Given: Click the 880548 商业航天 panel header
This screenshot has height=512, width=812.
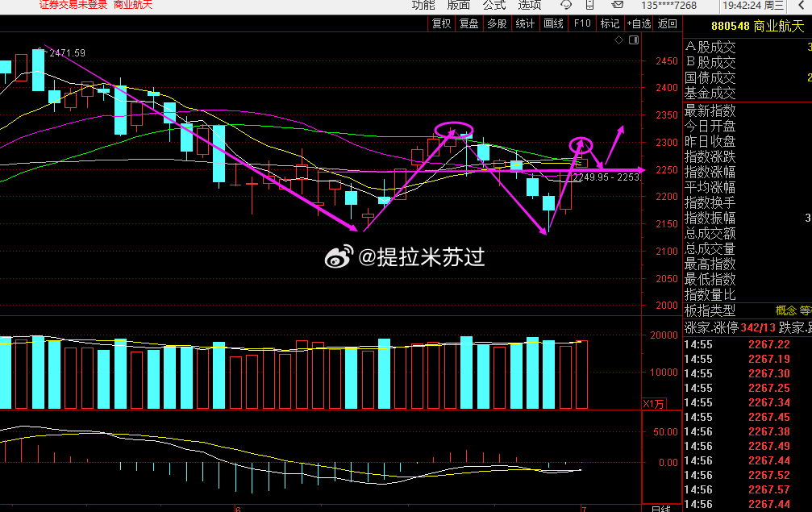Looking at the screenshot, I should 756,26.
